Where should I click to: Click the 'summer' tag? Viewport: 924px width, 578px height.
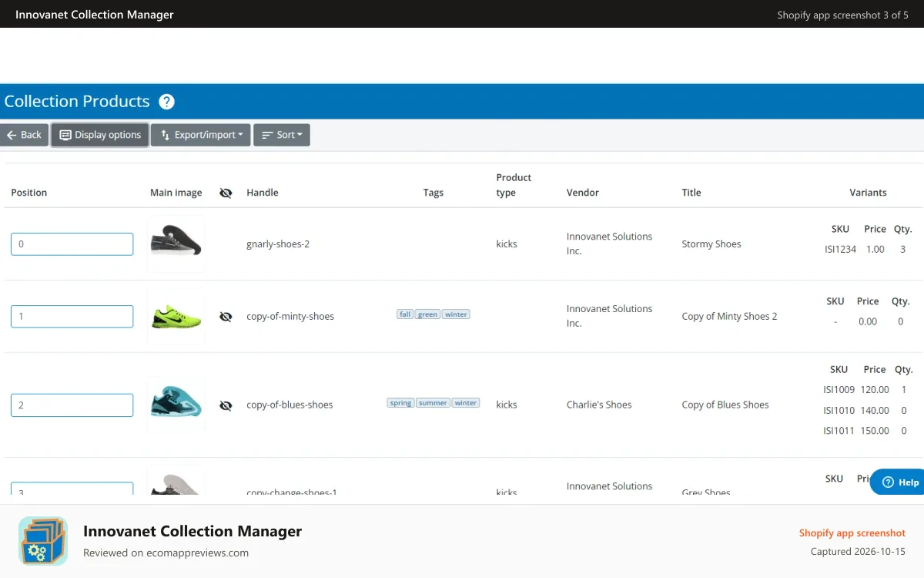(x=433, y=403)
